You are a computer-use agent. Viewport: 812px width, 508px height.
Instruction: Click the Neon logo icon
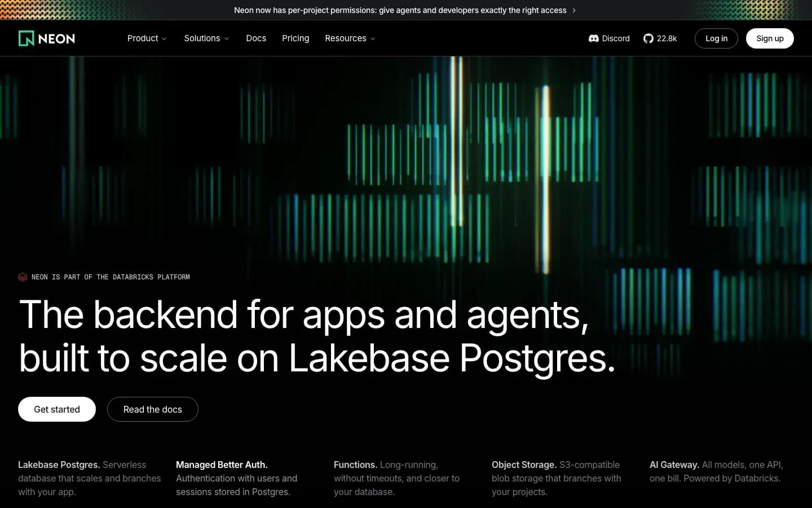pos(27,38)
